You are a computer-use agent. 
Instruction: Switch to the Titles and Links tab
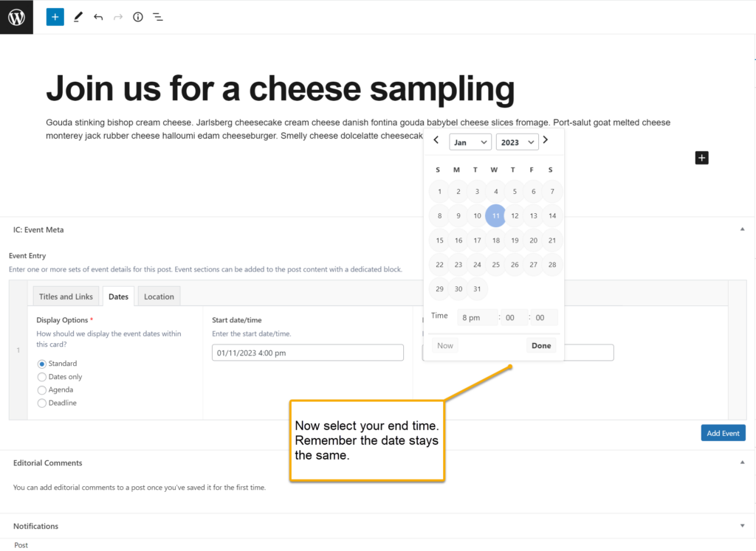66,297
